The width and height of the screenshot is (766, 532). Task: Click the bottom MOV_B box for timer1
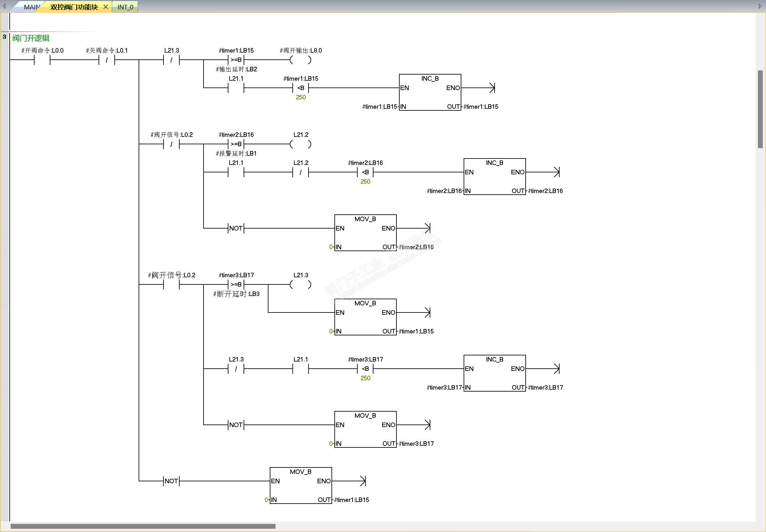pos(300,485)
